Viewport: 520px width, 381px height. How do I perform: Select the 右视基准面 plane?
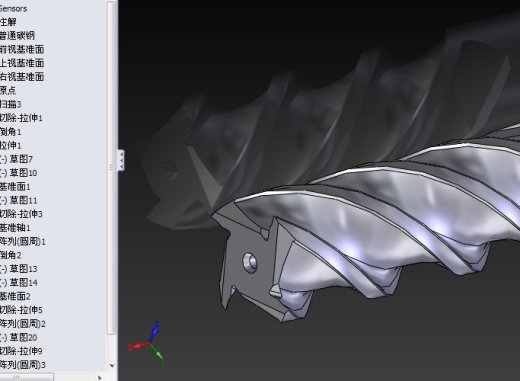[x=22, y=77]
